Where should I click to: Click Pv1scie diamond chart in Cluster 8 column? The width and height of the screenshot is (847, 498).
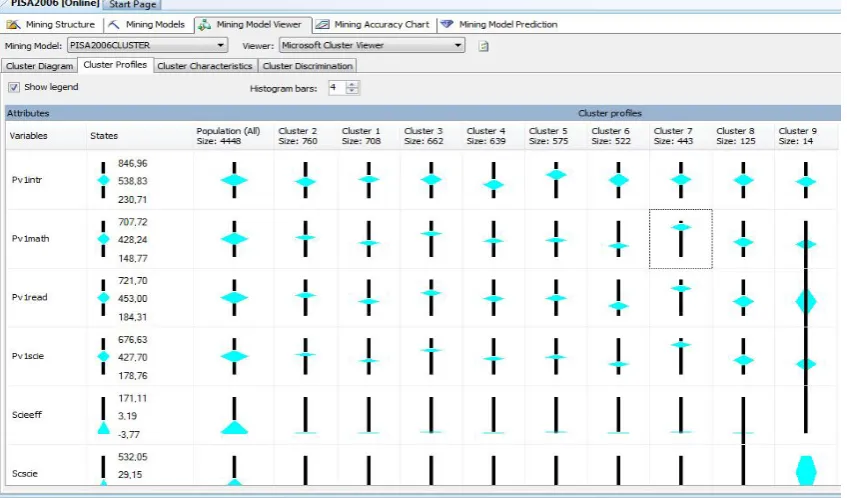click(743, 357)
